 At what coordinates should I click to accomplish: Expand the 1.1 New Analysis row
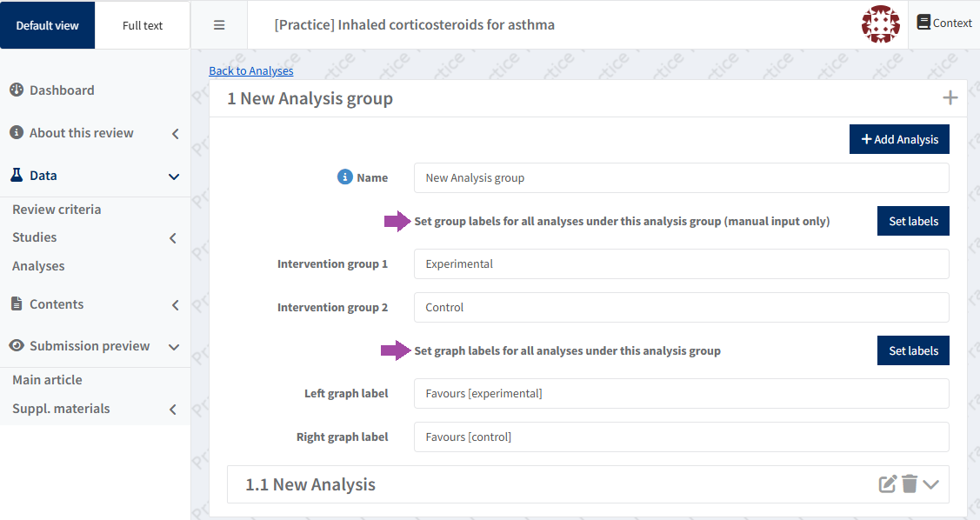tap(931, 484)
